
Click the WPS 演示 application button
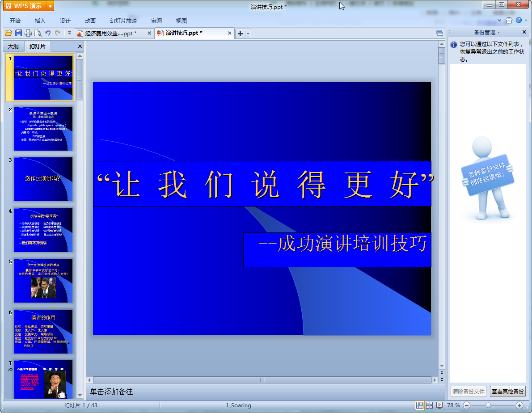click(x=25, y=6)
